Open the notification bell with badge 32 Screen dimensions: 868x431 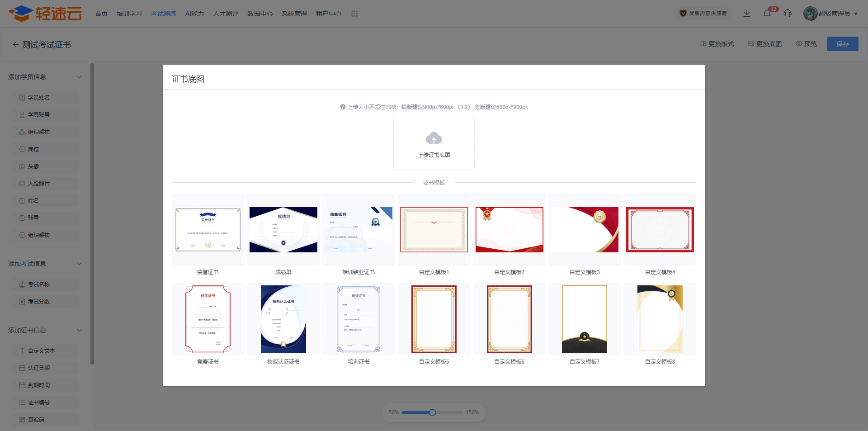click(768, 14)
